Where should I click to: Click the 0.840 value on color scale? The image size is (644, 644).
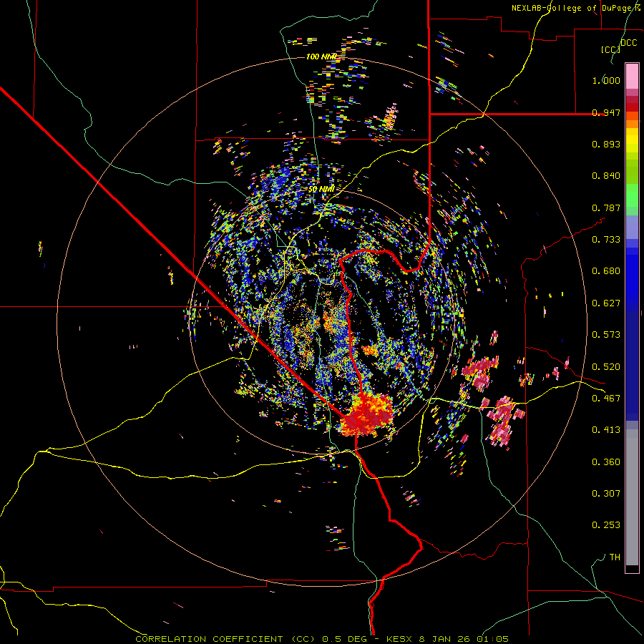[606, 176]
